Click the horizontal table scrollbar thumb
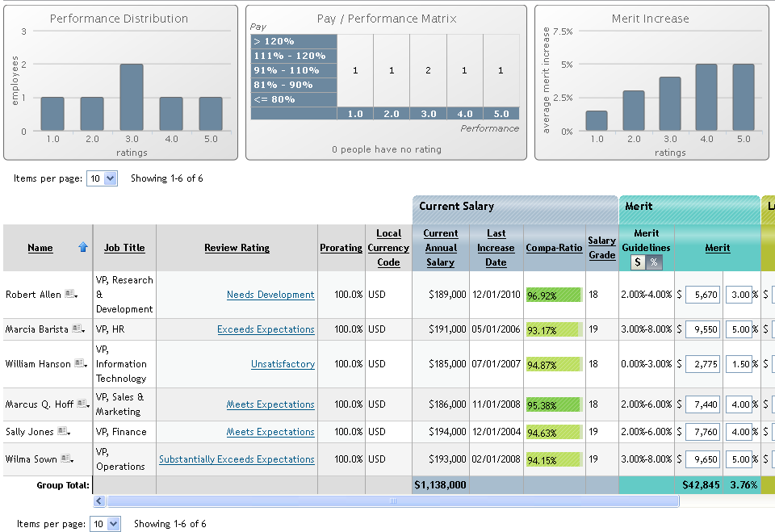Viewport: 775px width, 532px height. [392, 501]
